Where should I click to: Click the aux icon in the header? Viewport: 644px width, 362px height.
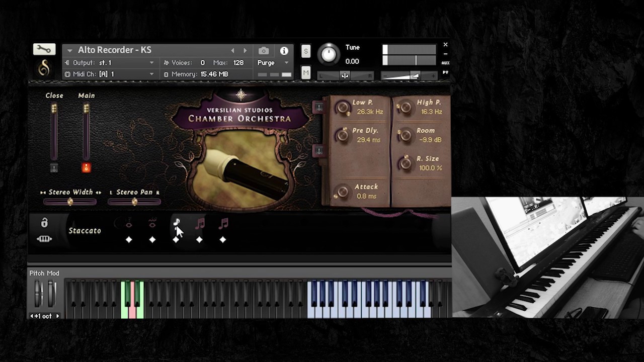(445, 63)
